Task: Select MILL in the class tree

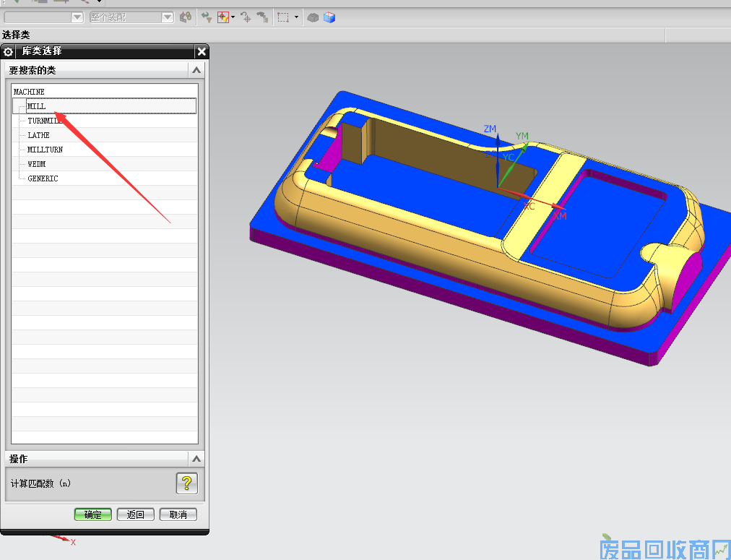Action: coord(37,106)
